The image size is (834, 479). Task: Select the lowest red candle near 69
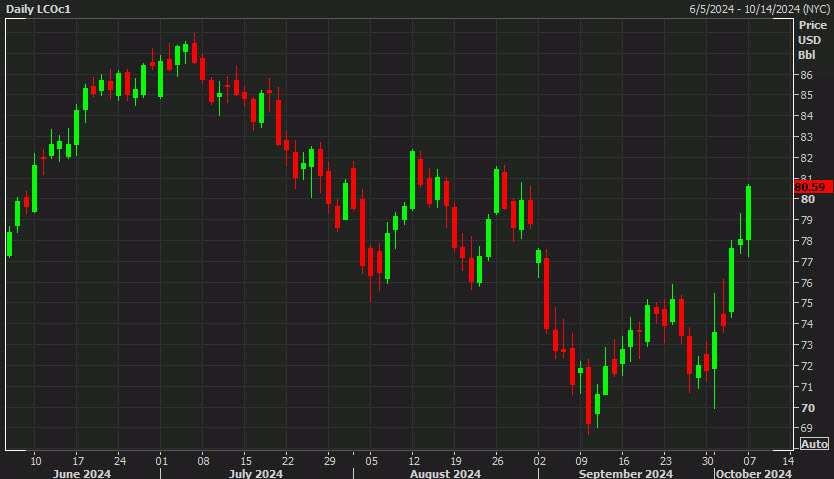pos(588,395)
